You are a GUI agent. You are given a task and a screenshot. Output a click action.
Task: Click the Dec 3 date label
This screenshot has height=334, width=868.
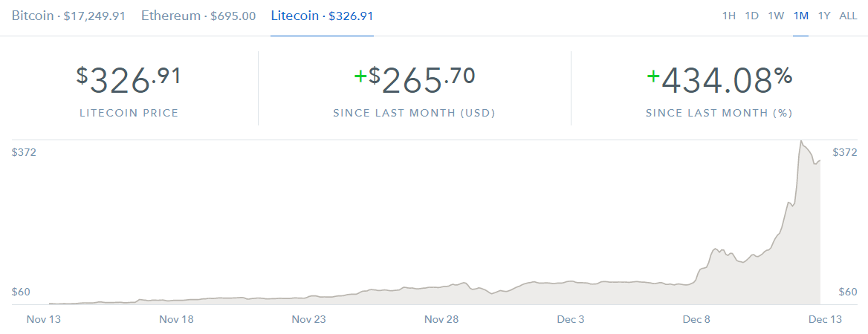[x=571, y=320]
